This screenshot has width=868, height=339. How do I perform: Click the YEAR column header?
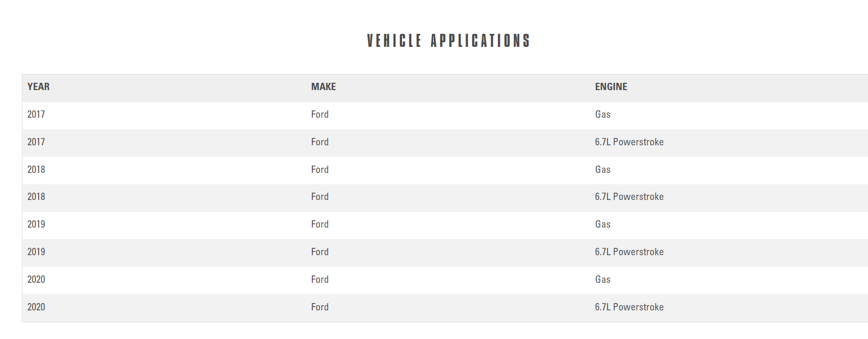point(39,87)
